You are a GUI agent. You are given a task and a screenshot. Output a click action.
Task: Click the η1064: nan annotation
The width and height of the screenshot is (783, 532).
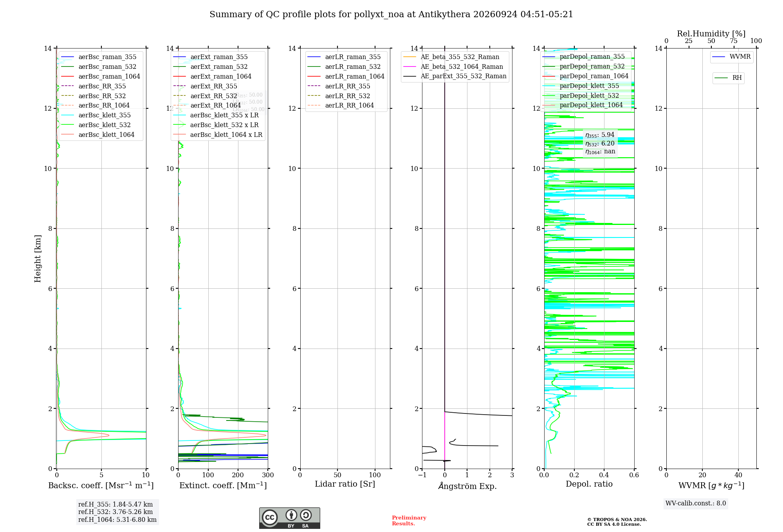coord(600,152)
